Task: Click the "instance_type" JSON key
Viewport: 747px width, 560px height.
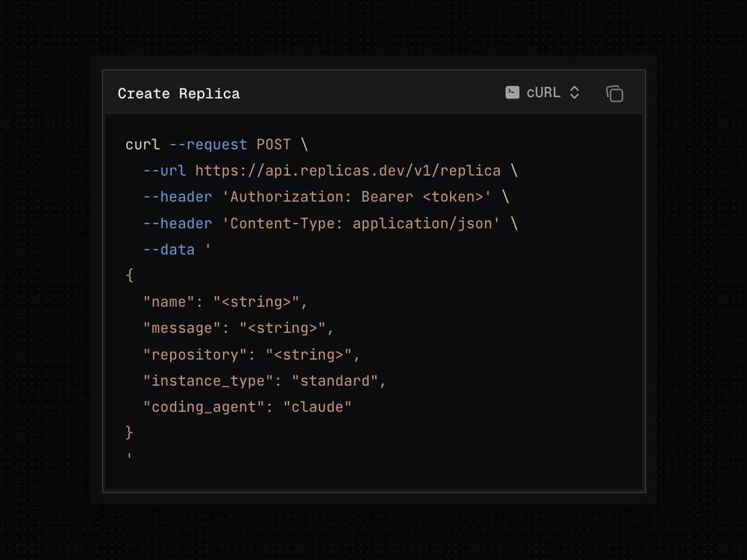Action: coord(209,381)
